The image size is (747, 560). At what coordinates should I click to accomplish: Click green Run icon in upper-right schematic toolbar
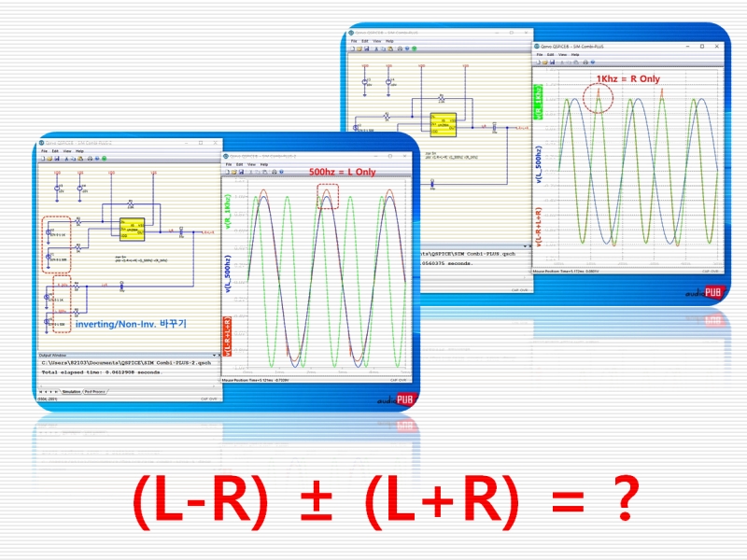point(416,48)
